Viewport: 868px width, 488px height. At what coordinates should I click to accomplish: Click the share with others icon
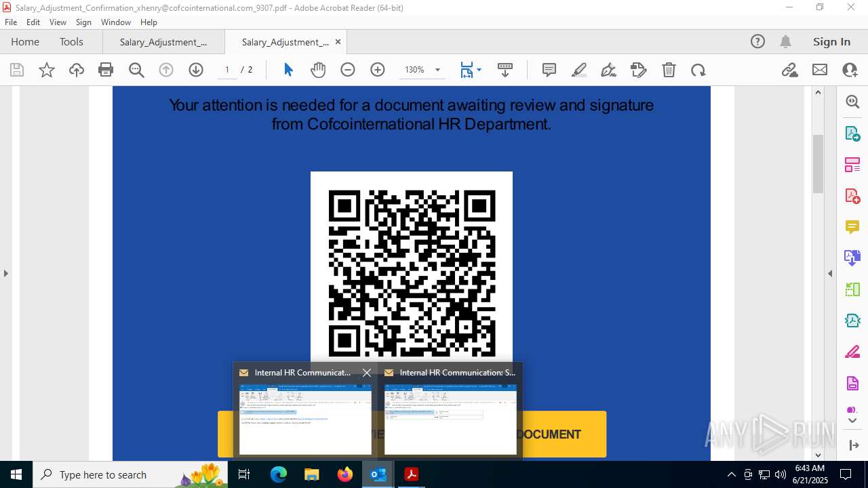click(850, 70)
